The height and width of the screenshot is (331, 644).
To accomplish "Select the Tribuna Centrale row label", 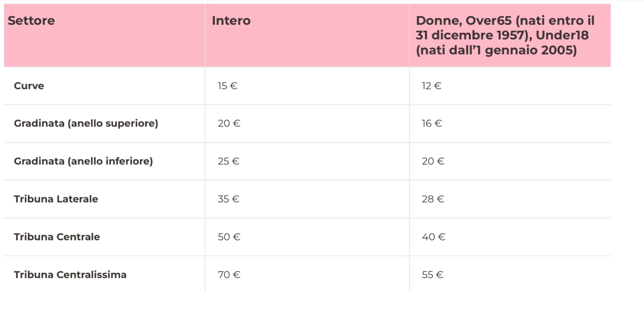I will coord(57,237).
